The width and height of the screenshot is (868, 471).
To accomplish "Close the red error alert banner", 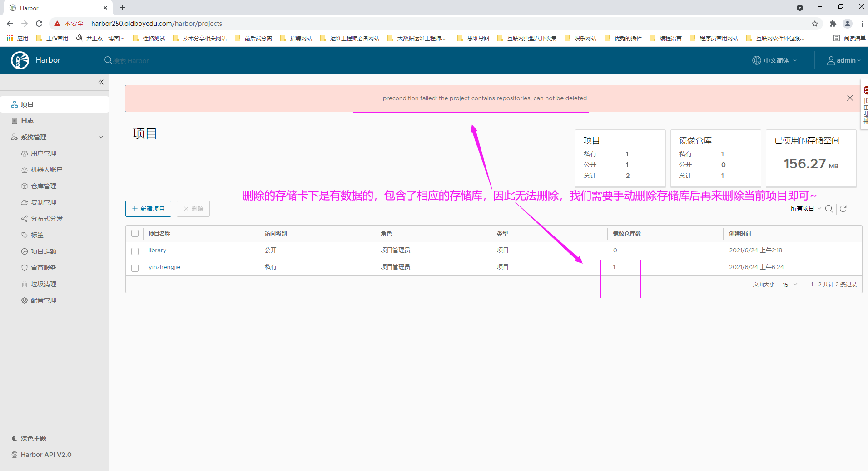I will coord(849,98).
